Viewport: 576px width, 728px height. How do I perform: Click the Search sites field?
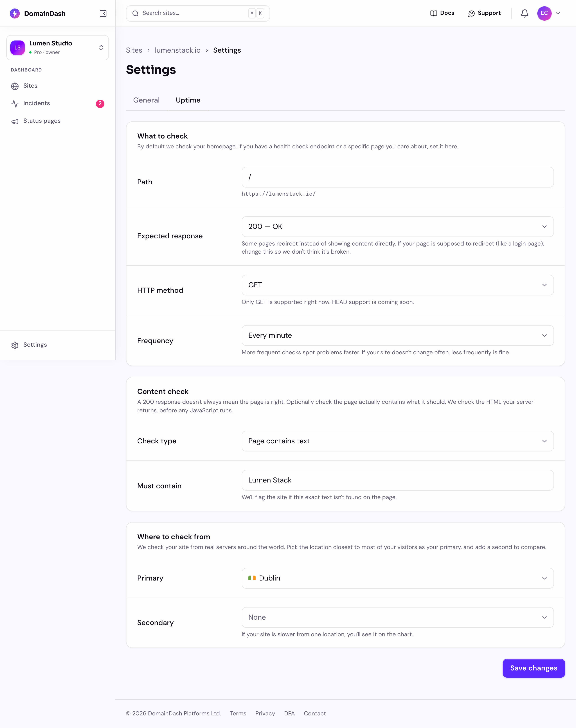pos(198,13)
